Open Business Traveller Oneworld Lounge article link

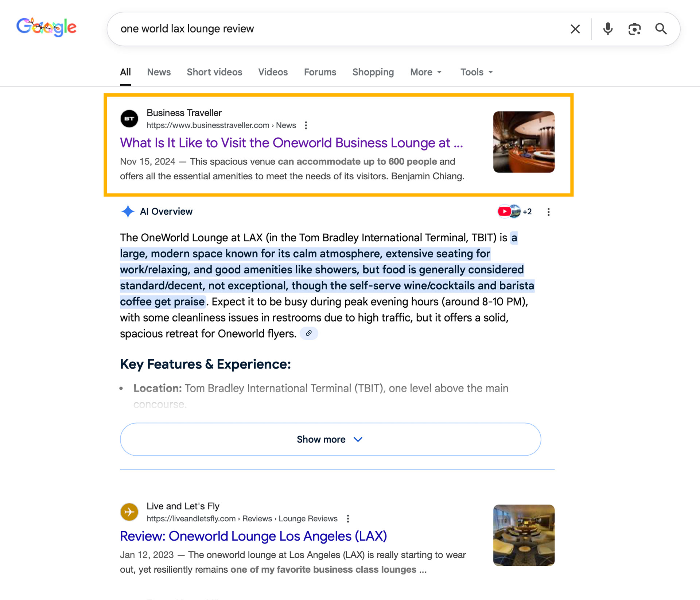[x=291, y=143]
